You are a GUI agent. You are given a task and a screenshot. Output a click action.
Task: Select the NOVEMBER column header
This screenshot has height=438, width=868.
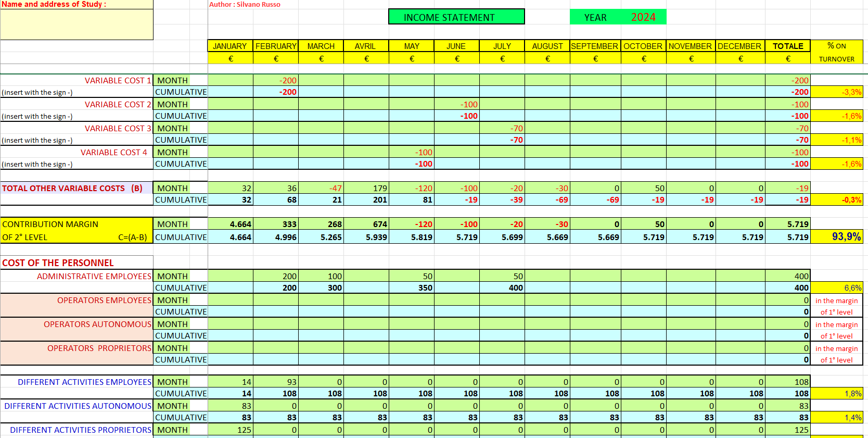coord(691,46)
